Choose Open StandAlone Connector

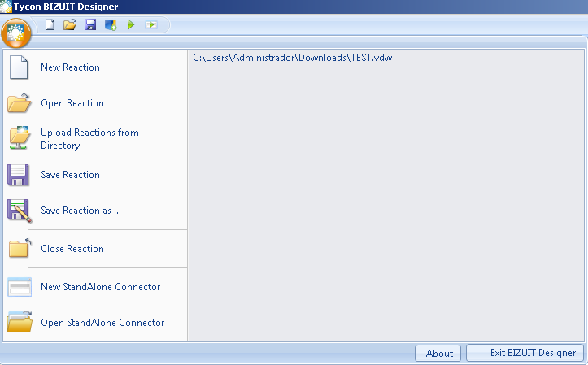(x=95, y=322)
